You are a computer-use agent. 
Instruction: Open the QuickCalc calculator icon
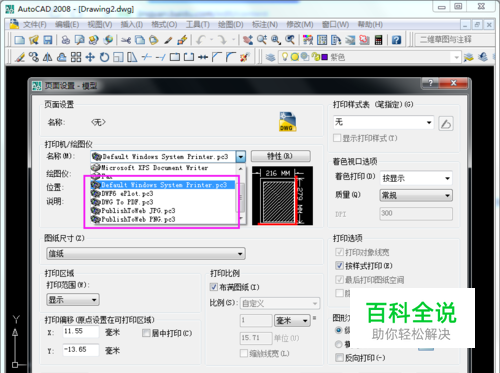pos(378,40)
